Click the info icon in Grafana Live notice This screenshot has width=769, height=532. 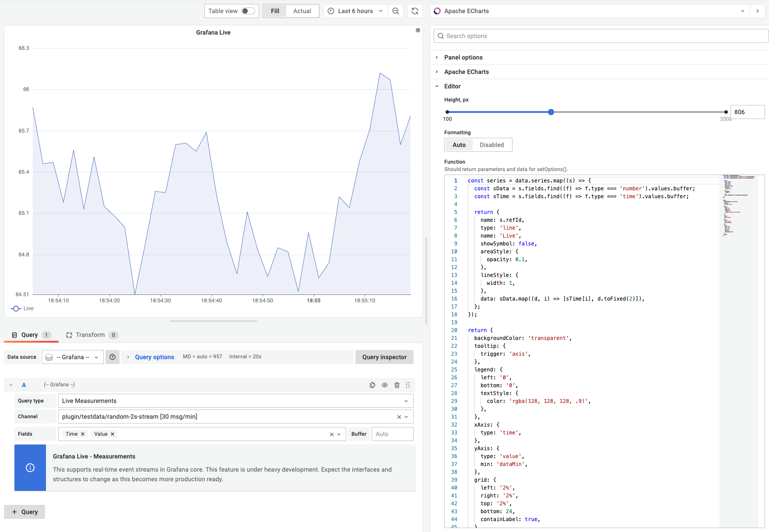click(x=30, y=468)
